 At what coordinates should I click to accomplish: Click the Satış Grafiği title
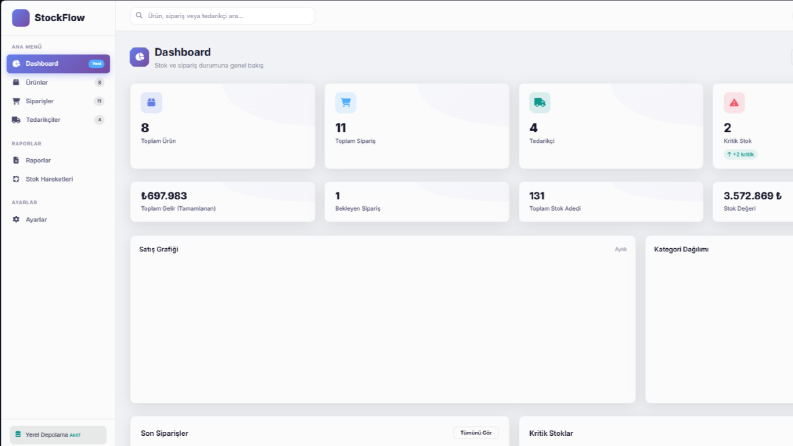click(x=159, y=249)
